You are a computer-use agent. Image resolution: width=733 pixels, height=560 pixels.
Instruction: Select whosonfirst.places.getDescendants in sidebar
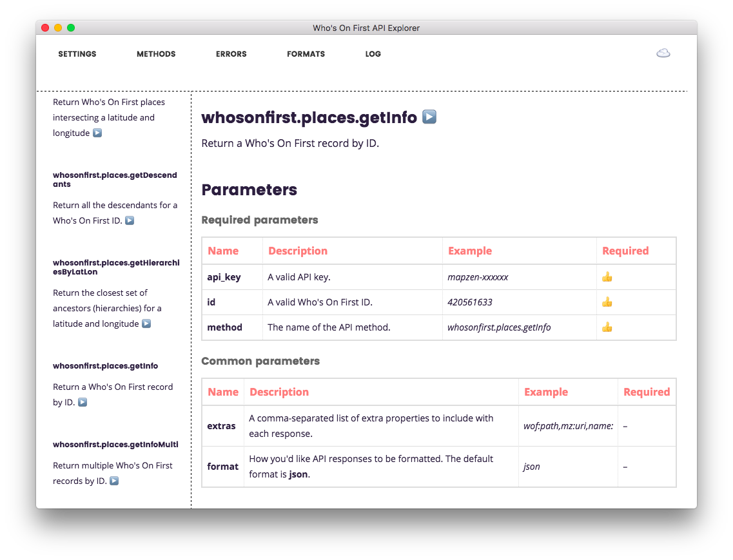[115, 180]
